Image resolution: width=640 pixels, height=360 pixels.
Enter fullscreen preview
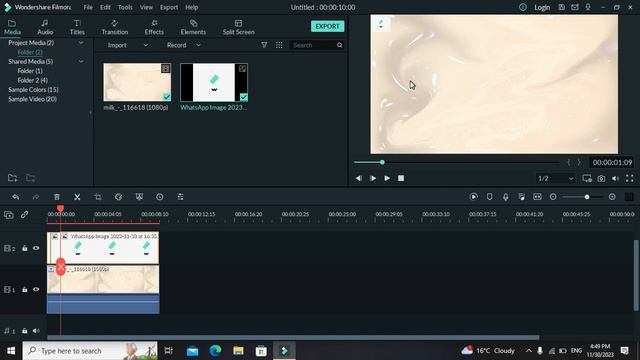(630, 178)
